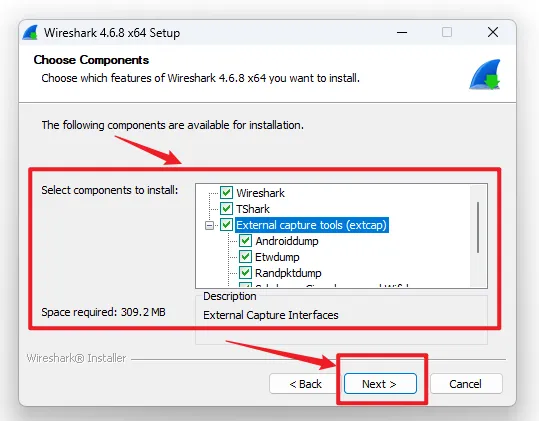The height and width of the screenshot is (421, 539).
Task: Click the 'Description' group label
Action: [230, 296]
